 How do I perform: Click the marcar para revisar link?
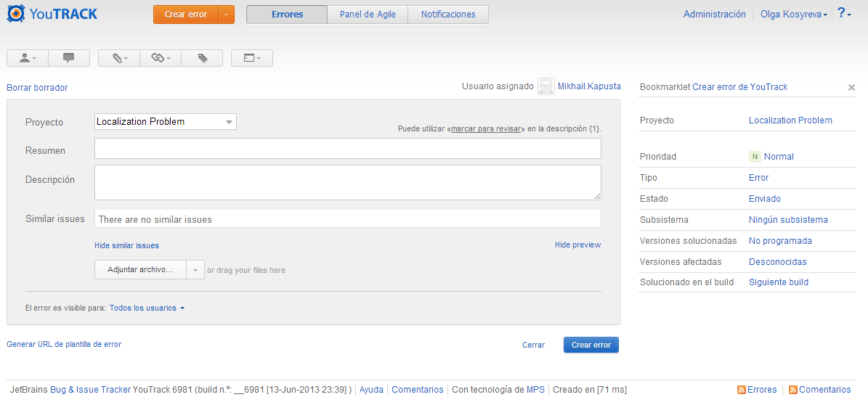(487, 129)
